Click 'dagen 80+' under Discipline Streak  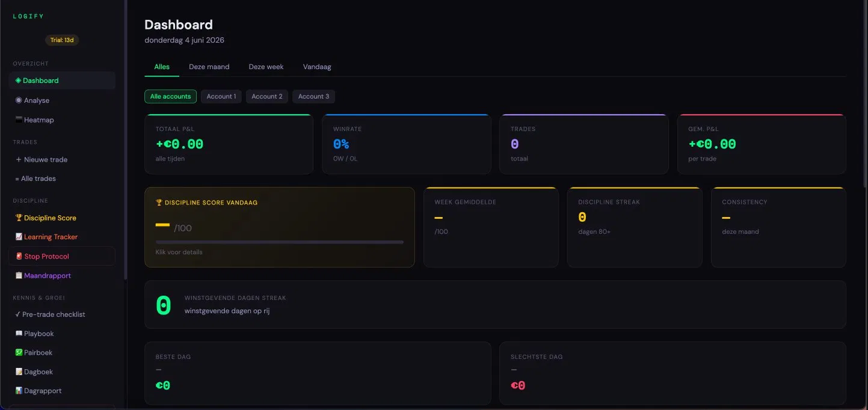pos(594,231)
